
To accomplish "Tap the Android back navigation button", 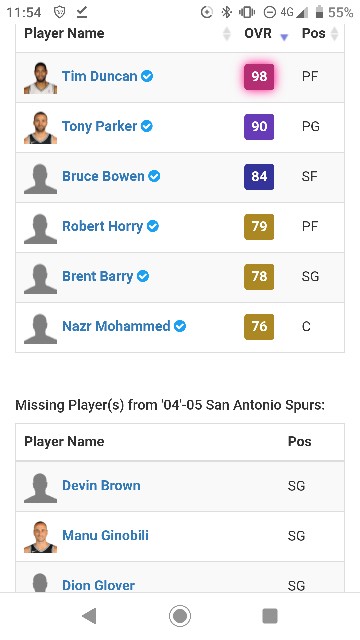I will click(89, 616).
